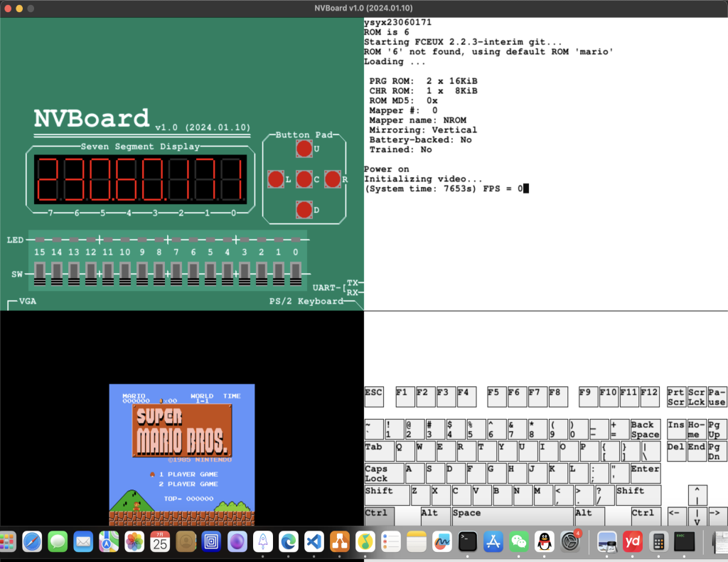
Task: Open Calculator from the dock
Action: (658, 541)
